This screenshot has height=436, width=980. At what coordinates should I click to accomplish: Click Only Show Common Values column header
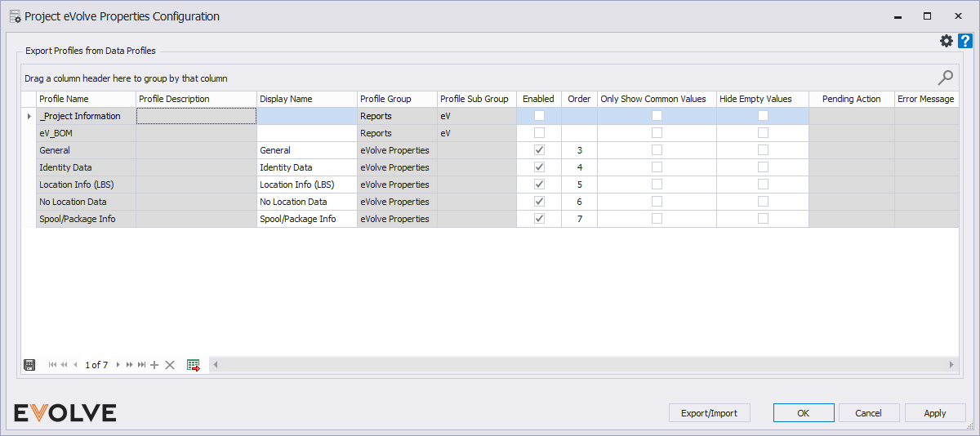[x=657, y=99]
